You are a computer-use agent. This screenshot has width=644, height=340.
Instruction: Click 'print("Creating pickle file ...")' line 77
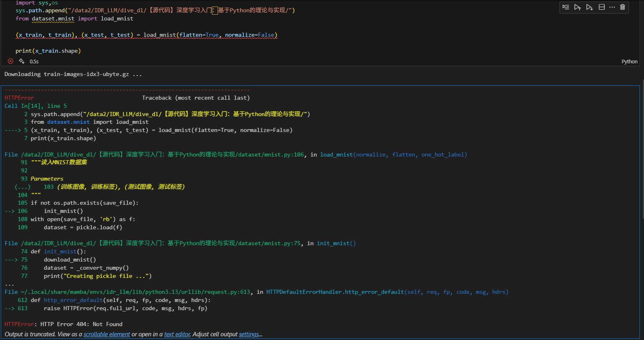pyautogui.click(x=98, y=276)
